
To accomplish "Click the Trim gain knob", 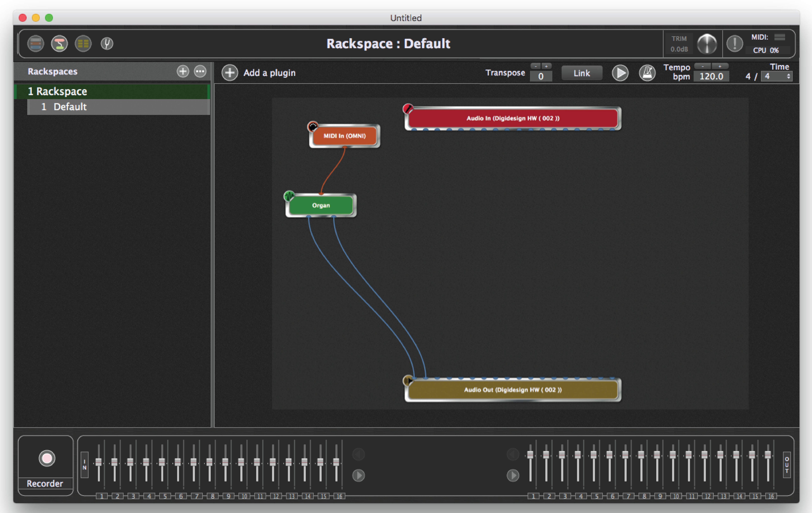I will [x=707, y=44].
